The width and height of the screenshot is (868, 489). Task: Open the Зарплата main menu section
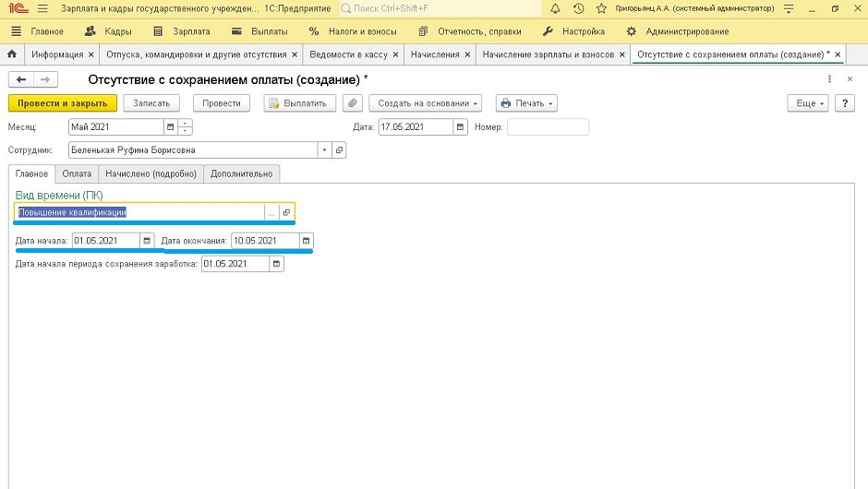[184, 31]
